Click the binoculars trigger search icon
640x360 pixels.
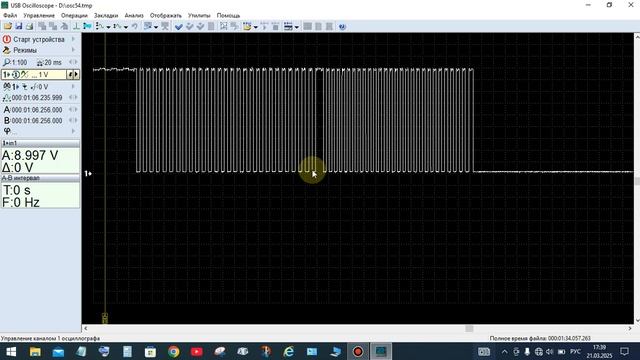[x=7, y=87]
